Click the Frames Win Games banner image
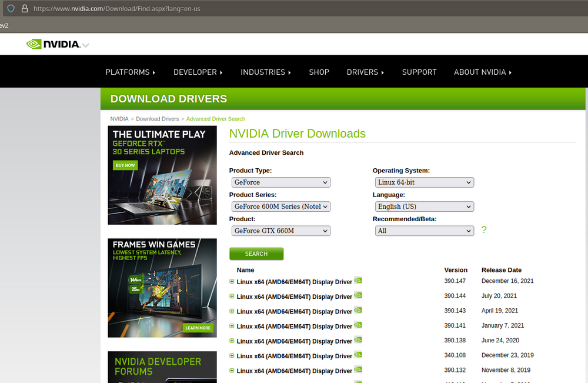Viewport: 588px width, 383px height. [162, 288]
